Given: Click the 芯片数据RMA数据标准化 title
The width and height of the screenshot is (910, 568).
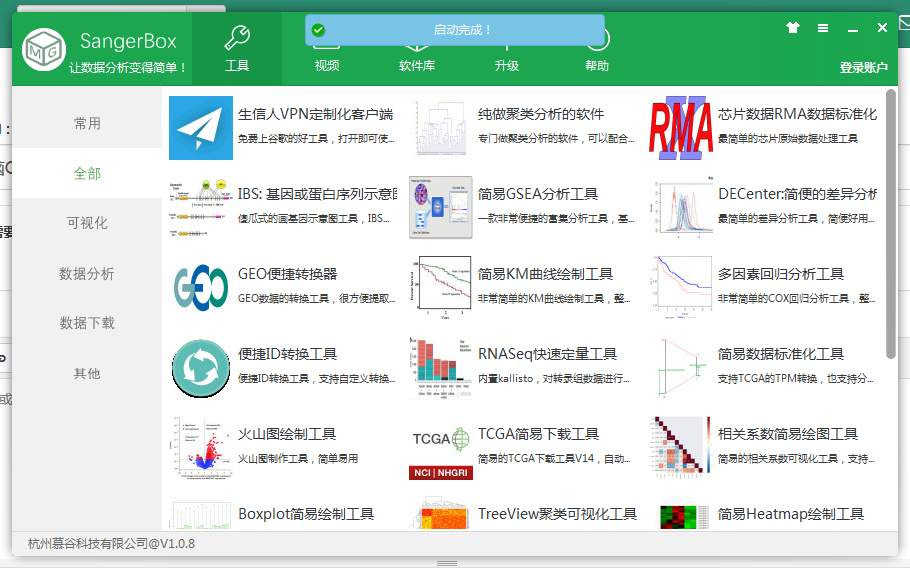Looking at the screenshot, I should pos(797,114).
